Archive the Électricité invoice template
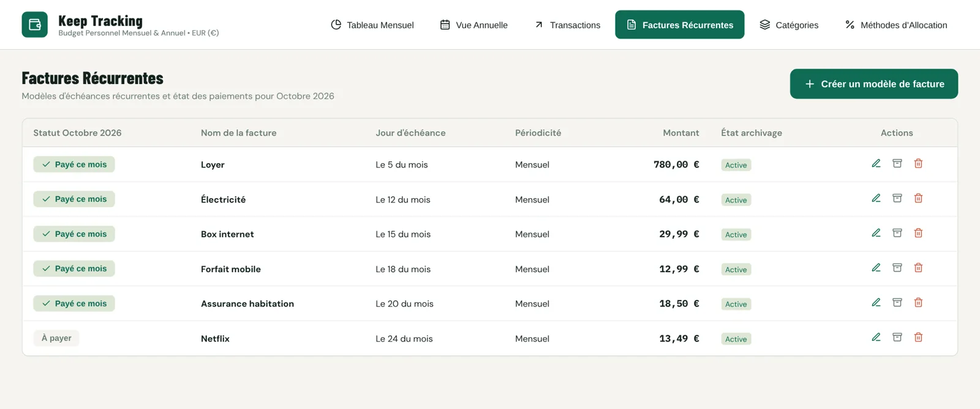Image resolution: width=980 pixels, height=409 pixels. 897,199
